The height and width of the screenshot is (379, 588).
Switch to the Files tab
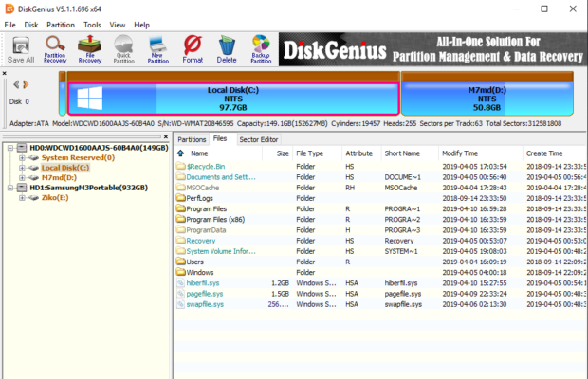[220, 138]
